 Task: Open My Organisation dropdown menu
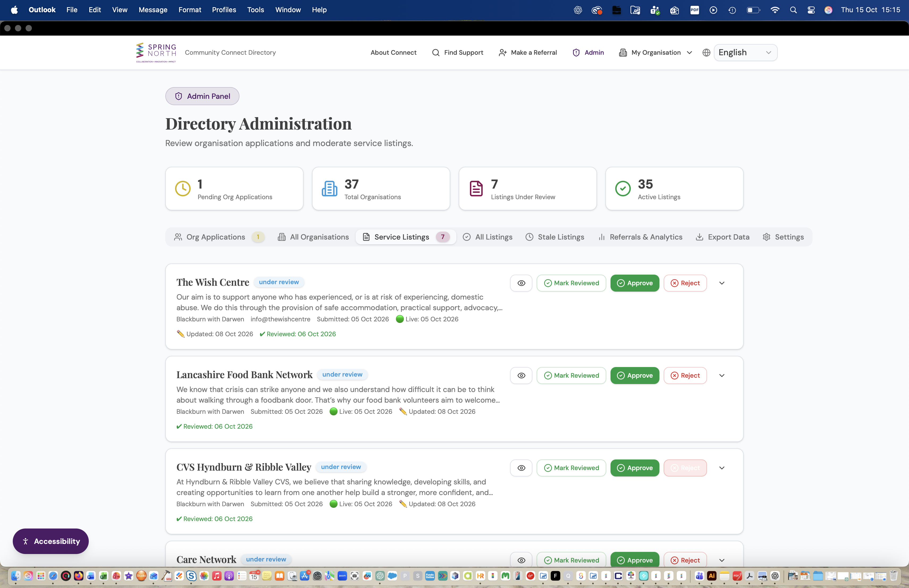point(655,53)
